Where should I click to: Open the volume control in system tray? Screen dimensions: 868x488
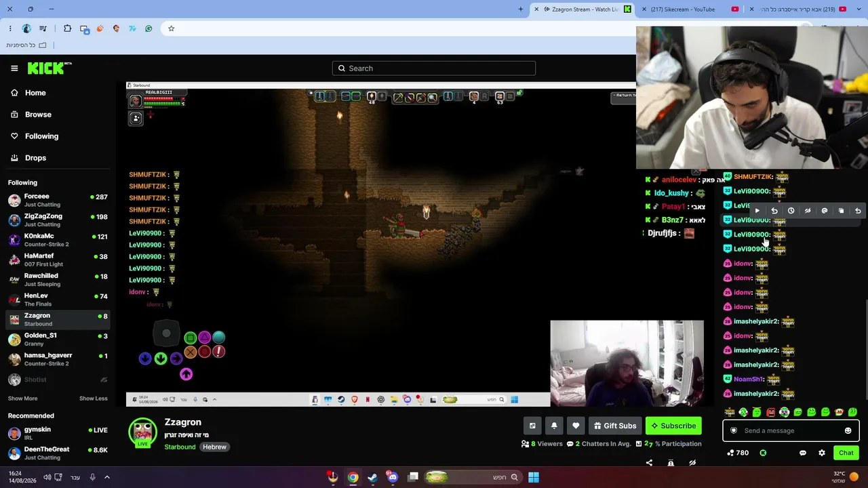[x=47, y=477]
